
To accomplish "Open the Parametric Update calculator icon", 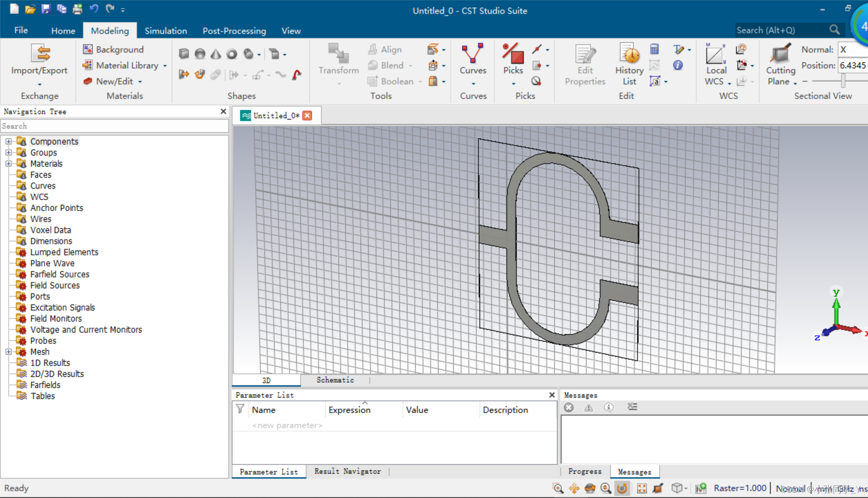I will [654, 49].
